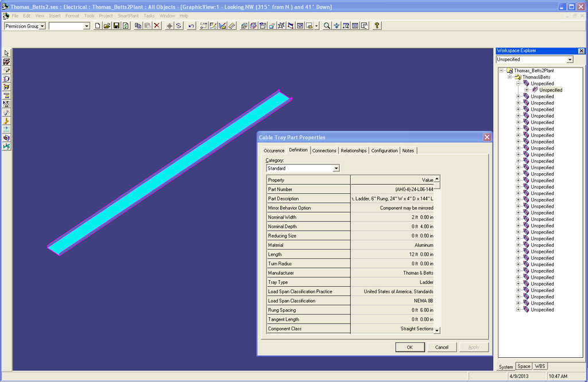This screenshot has height=382, width=588.
Task: Collapse the Thomas&Betts tree node
Action: 509,77
